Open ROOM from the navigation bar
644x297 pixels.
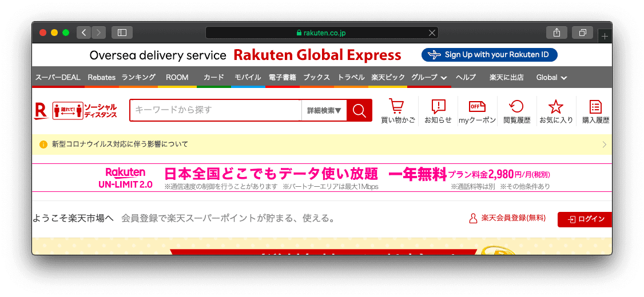[177, 77]
